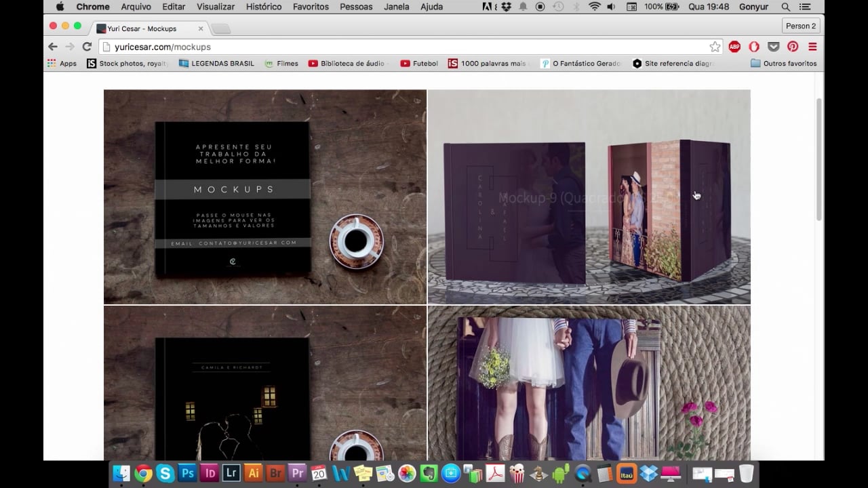Open the Pocket extension icon

click(773, 47)
